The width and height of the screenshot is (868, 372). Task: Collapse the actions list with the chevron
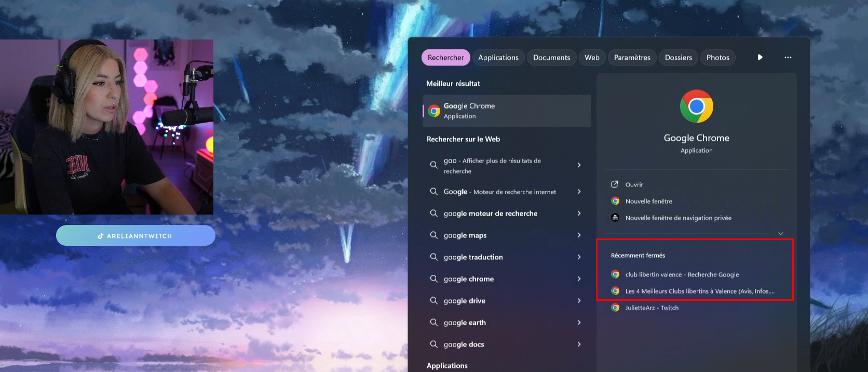(x=781, y=234)
